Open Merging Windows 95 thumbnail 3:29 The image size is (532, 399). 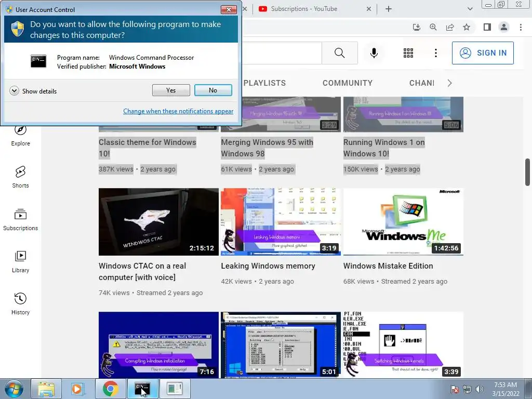pos(291,114)
